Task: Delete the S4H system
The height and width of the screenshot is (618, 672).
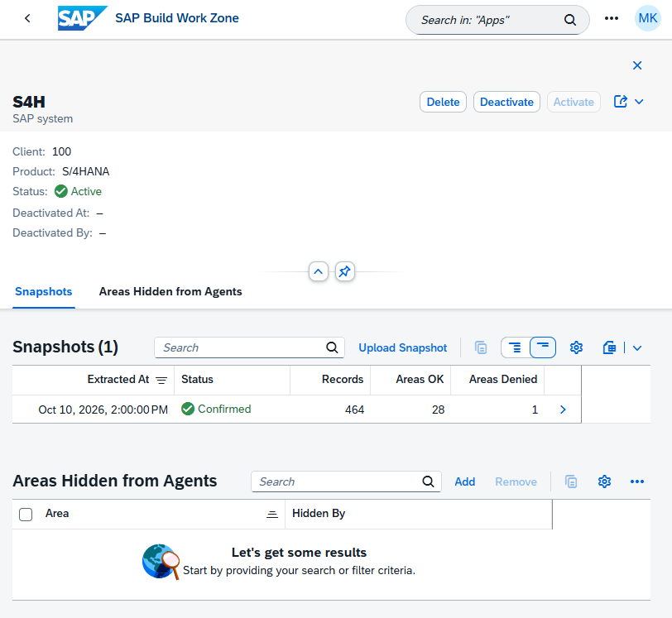Action: (x=443, y=102)
